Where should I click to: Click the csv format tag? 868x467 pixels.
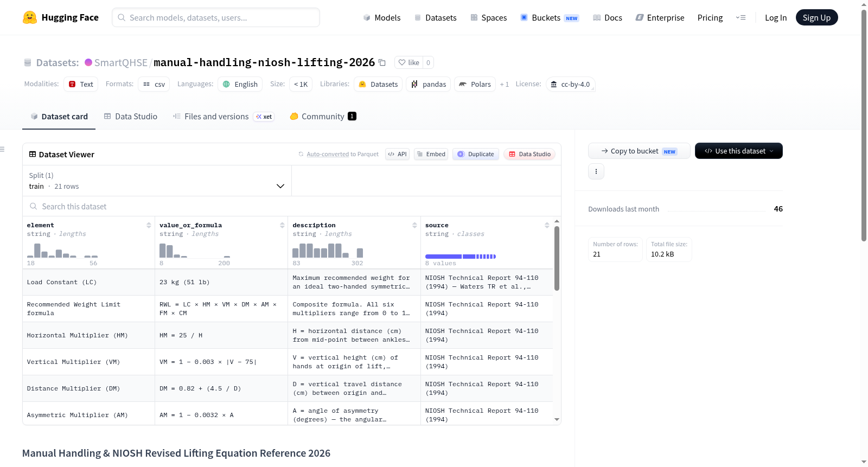point(154,84)
